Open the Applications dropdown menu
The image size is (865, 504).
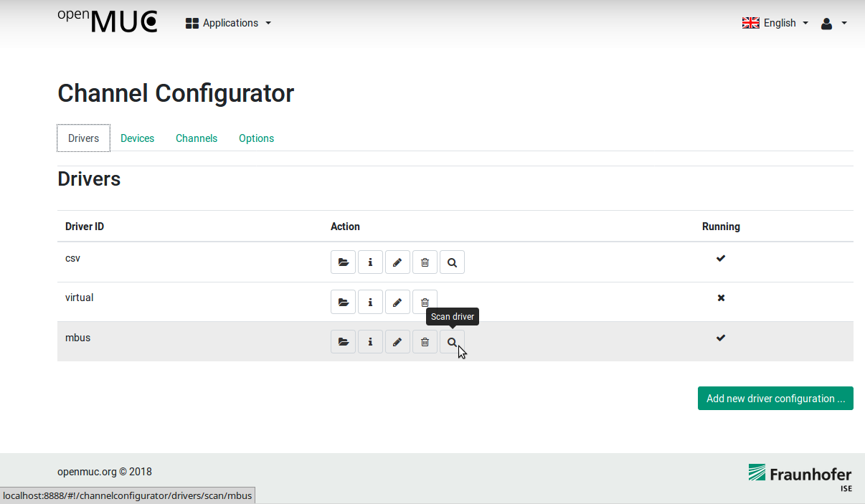point(228,23)
